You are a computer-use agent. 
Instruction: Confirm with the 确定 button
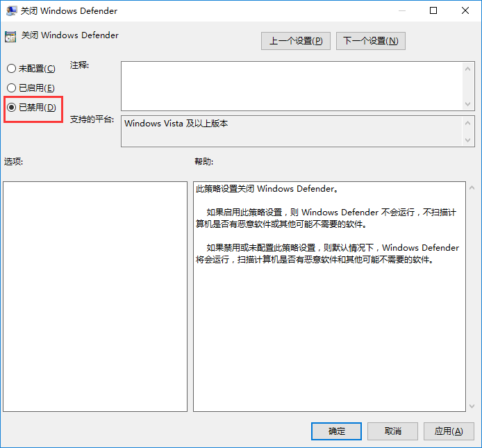point(337,431)
